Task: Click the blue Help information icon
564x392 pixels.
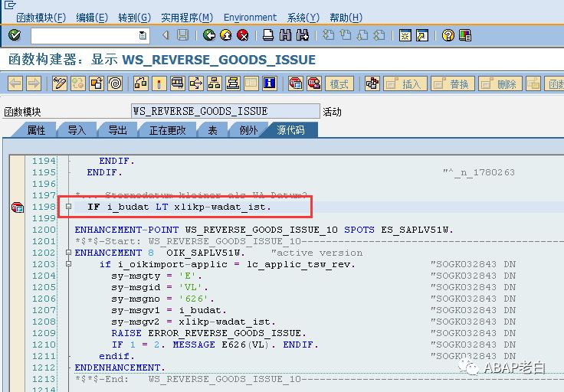Action: (270, 83)
